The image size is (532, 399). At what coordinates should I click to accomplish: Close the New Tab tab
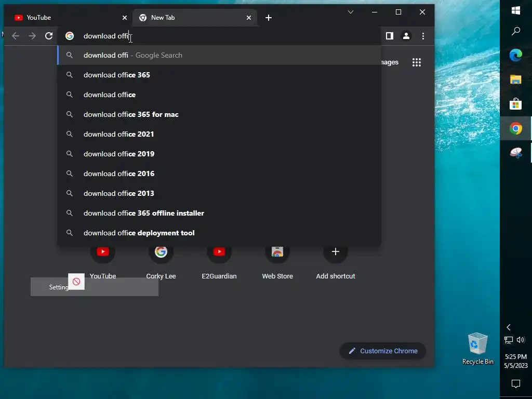click(249, 18)
